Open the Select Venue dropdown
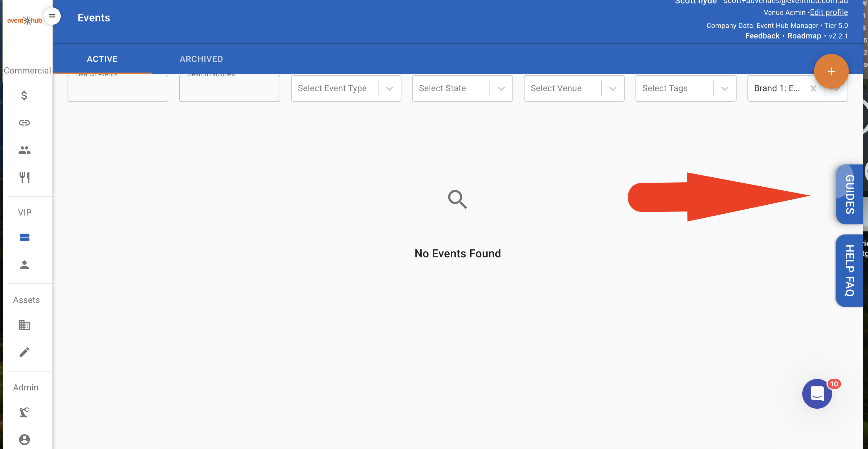The height and width of the screenshot is (449, 868). click(x=573, y=88)
